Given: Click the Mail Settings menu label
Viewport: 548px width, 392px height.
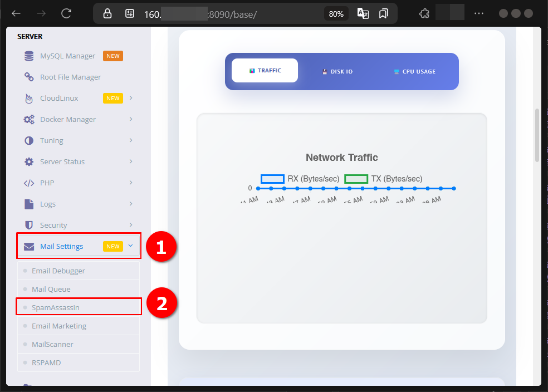Looking at the screenshot, I should [61, 246].
